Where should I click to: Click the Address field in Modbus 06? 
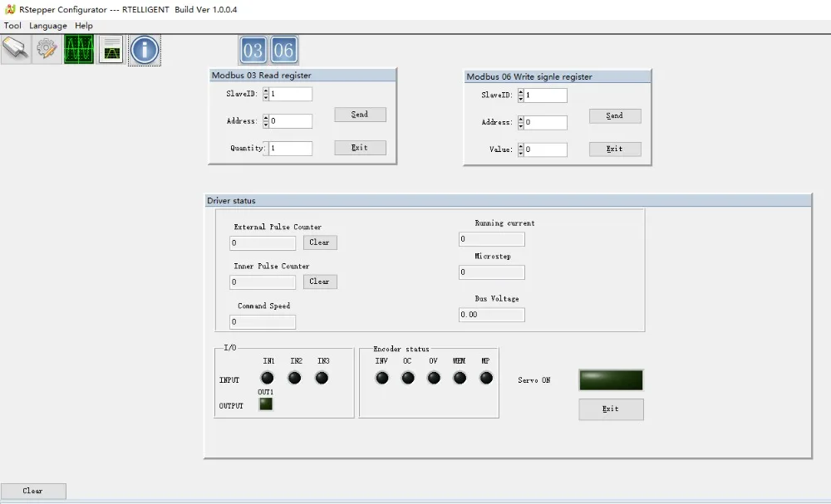tap(545, 122)
